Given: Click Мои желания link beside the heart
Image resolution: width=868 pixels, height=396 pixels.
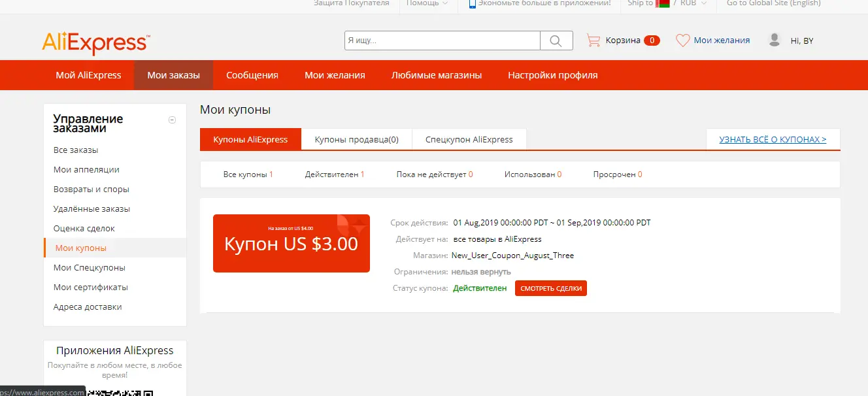Looking at the screenshot, I should coord(722,41).
